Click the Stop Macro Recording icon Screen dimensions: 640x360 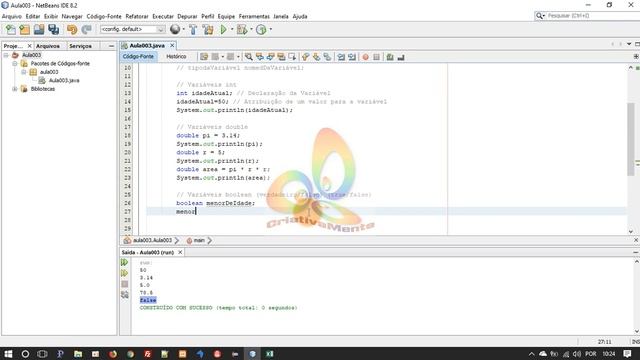pyautogui.click(x=376, y=57)
